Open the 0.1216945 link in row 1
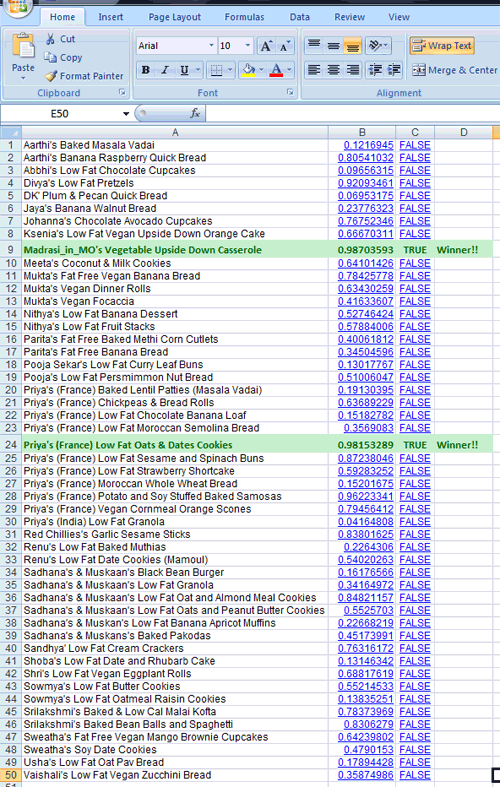The image size is (500, 787). pyautogui.click(x=368, y=145)
